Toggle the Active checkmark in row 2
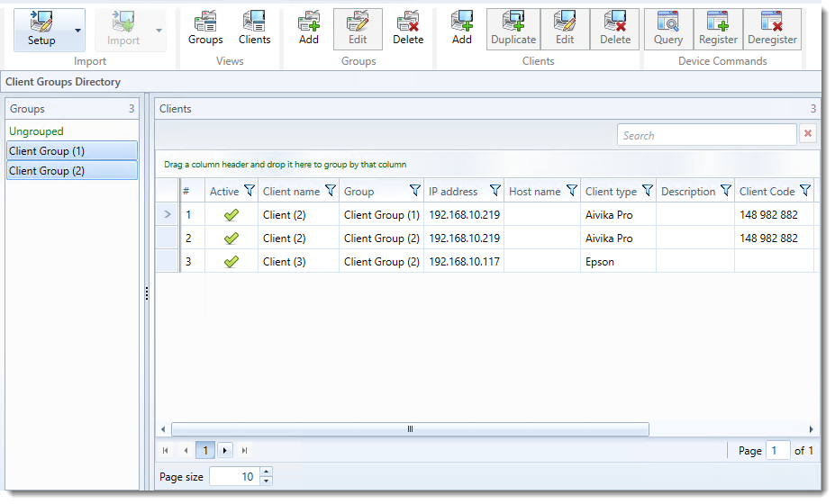 tap(231, 238)
